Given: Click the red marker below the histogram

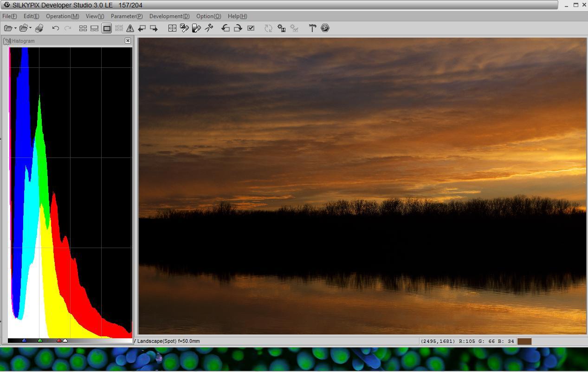Looking at the screenshot, I should pyautogui.click(x=59, y=341).
